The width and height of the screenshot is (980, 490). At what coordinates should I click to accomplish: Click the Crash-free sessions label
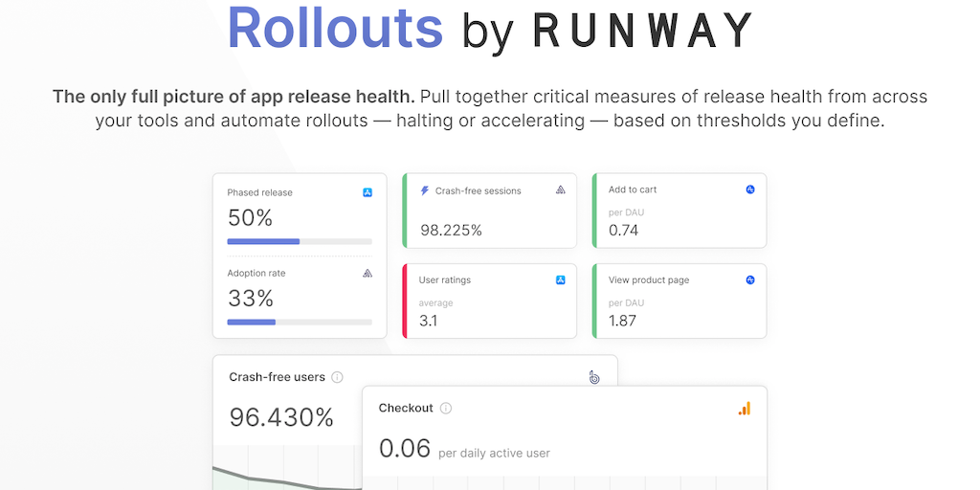[479, 190]
